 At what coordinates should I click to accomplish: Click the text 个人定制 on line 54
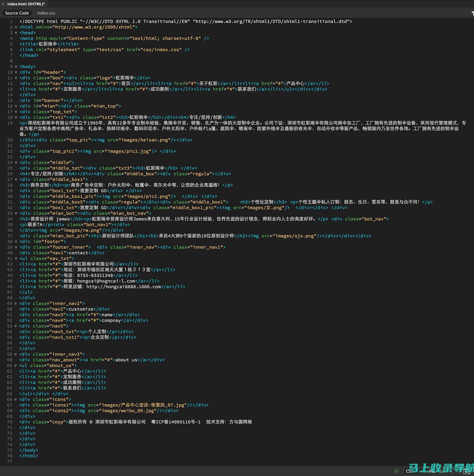click(x=97, y=332)
